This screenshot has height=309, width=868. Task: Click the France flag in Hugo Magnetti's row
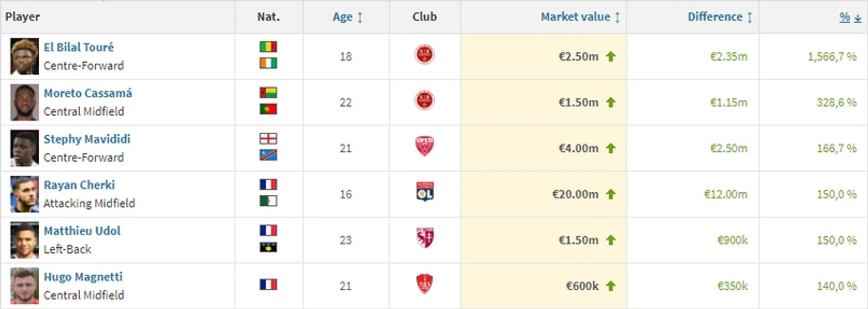point(268,285)
